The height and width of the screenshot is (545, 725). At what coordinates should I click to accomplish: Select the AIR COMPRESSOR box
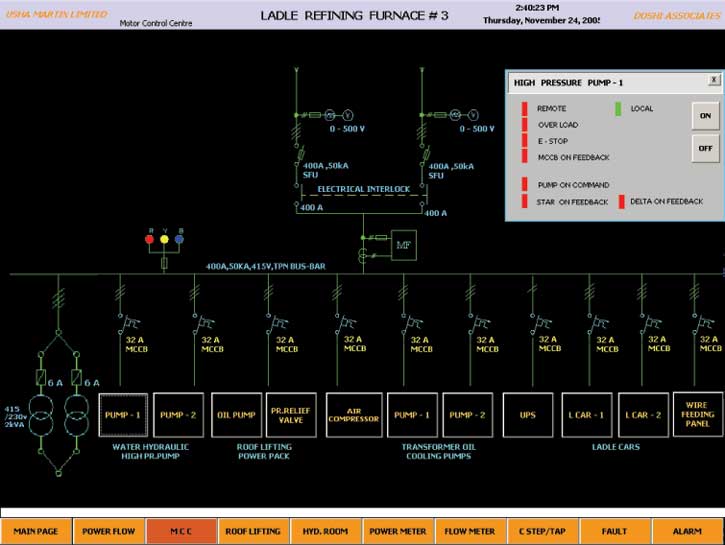(354, 415)
